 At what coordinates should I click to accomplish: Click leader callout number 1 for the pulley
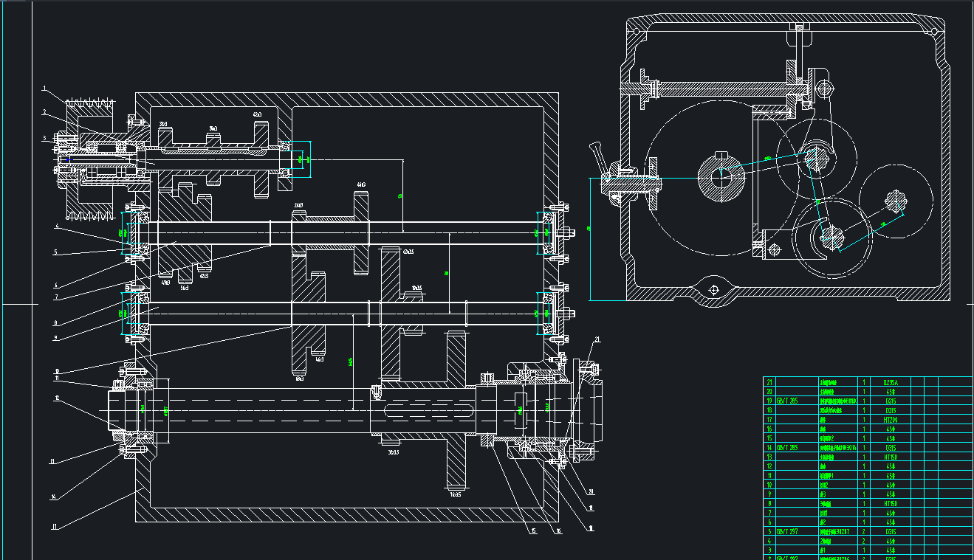44,89
